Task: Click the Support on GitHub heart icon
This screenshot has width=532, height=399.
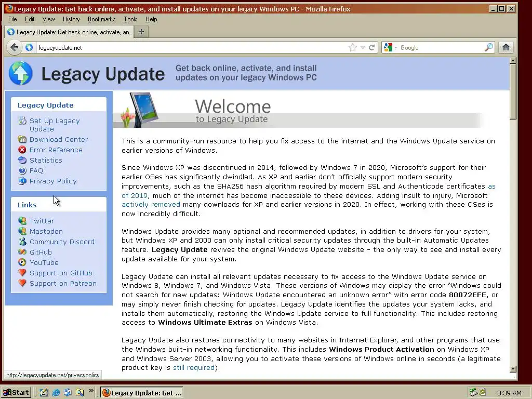Action: pos(22,273)
